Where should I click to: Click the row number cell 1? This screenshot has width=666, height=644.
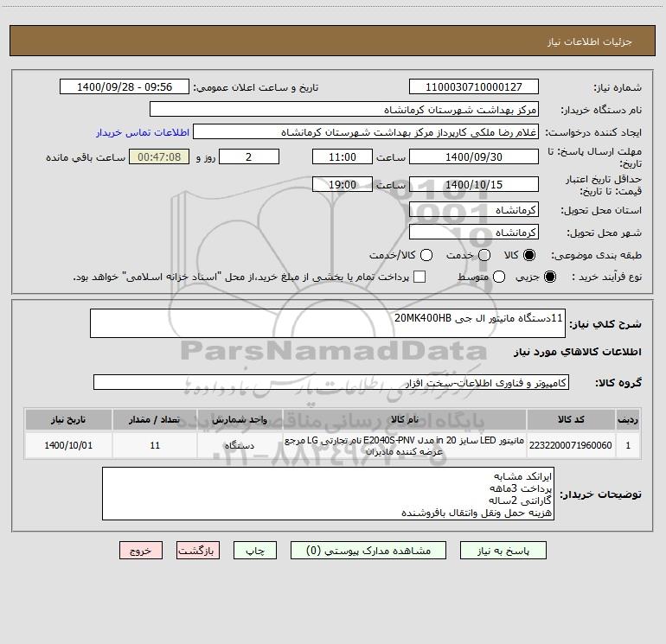coord(628,445)
